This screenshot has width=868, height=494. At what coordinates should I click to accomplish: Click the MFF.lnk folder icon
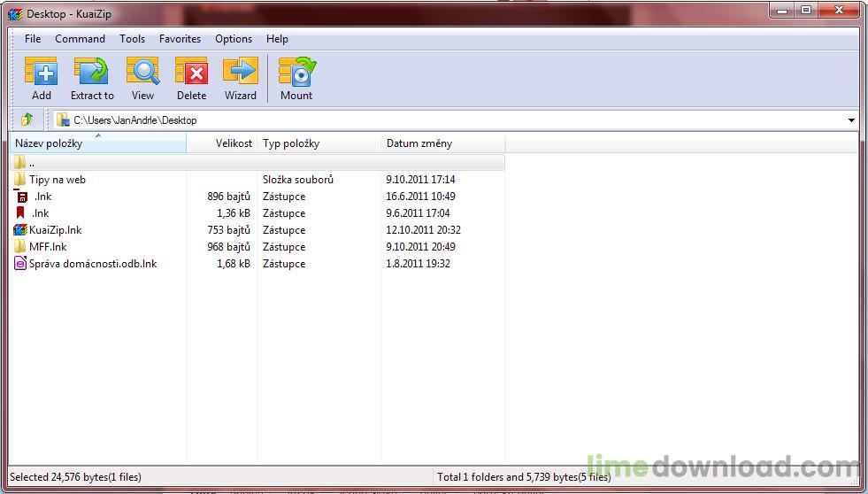[x=20, y=246]
